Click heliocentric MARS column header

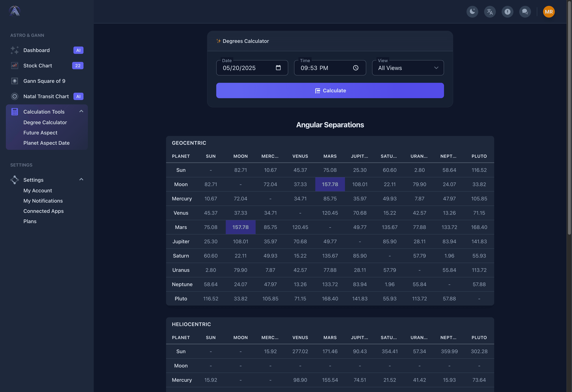coord(330,337)
